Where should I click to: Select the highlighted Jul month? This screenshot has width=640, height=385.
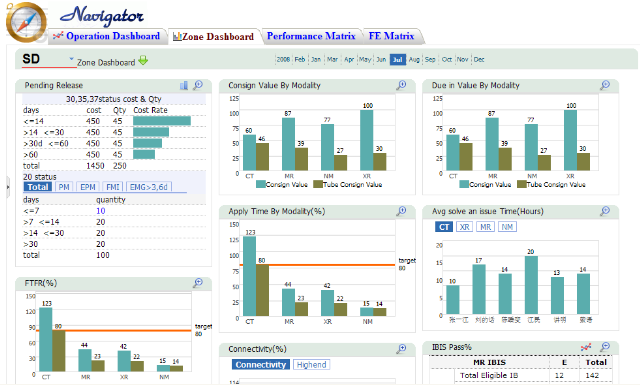398,60
